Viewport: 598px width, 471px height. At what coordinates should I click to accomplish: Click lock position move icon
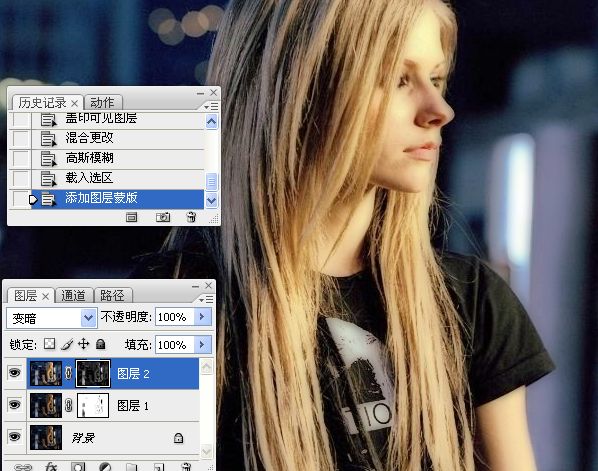pos(84,344)
